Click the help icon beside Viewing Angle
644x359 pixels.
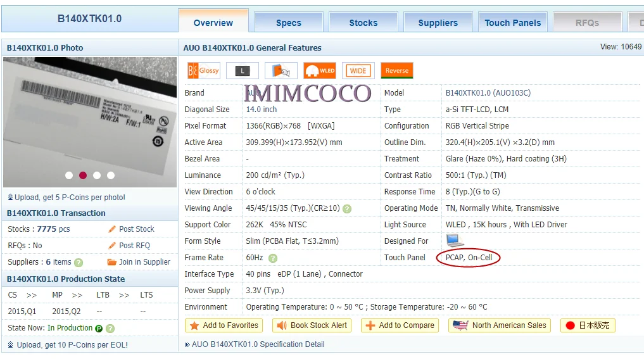(347, 209)
